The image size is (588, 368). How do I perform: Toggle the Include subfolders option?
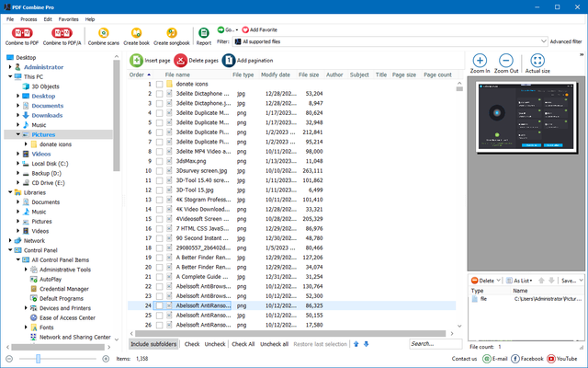point(153,344)
